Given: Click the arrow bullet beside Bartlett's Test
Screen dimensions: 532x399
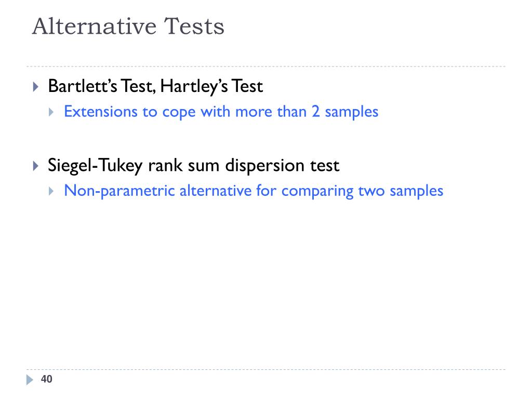Looking at the screenshot, I should tap(36, 87).
